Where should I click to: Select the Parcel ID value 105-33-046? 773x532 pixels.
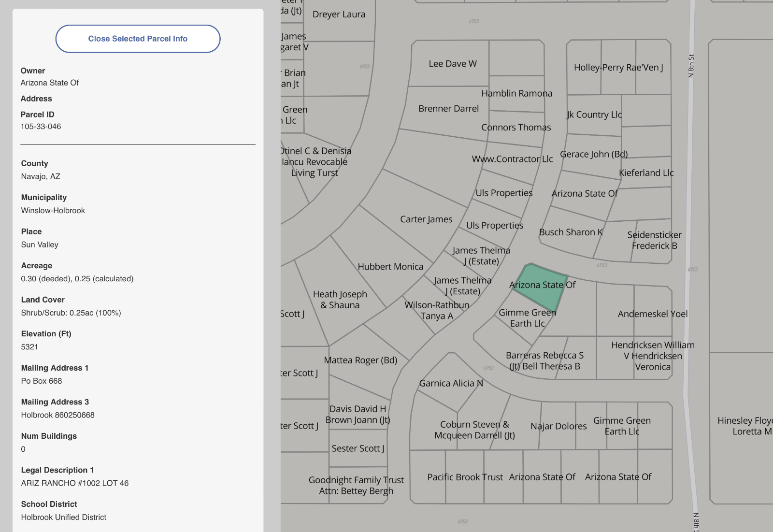[41, 127]
